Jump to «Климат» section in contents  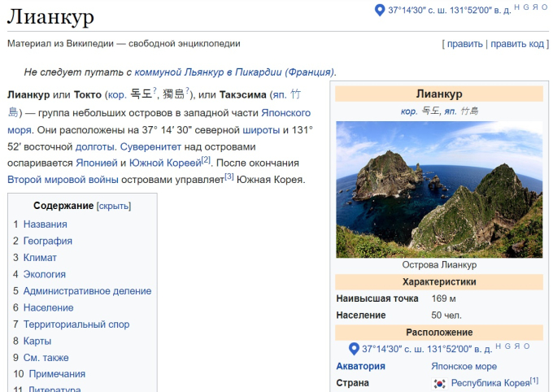pyautogui.click(x=40, y=258)
